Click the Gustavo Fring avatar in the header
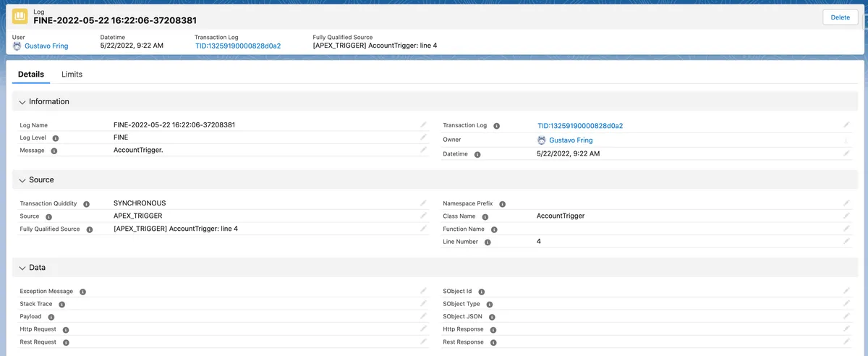 pyautogui.click(x=17, y=46)
